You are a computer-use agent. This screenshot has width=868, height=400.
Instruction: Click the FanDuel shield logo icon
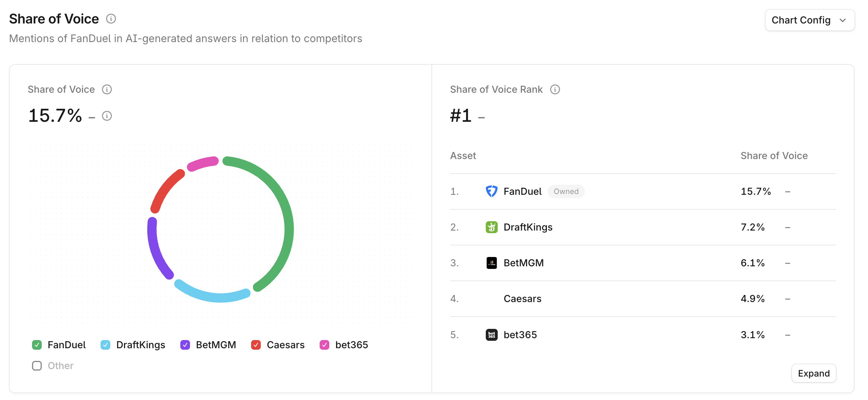(x=491, y=191)
